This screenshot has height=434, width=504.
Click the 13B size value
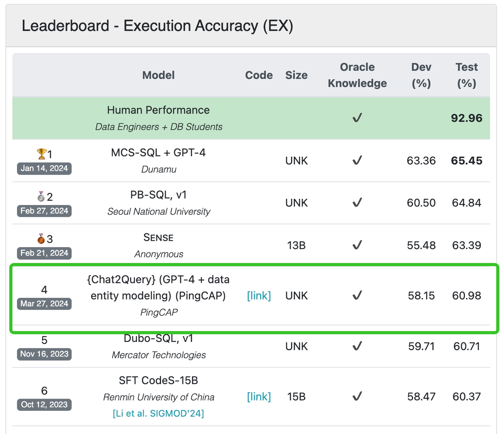(x=296, y=245)
